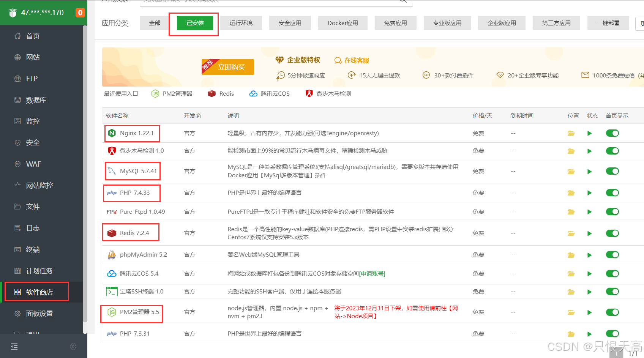Click the 申请账号 link in 腾讯云COS row

pos(372,274)
